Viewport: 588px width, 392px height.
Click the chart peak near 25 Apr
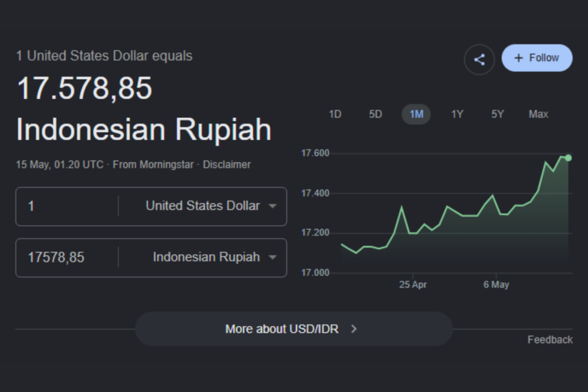(401, 206)
